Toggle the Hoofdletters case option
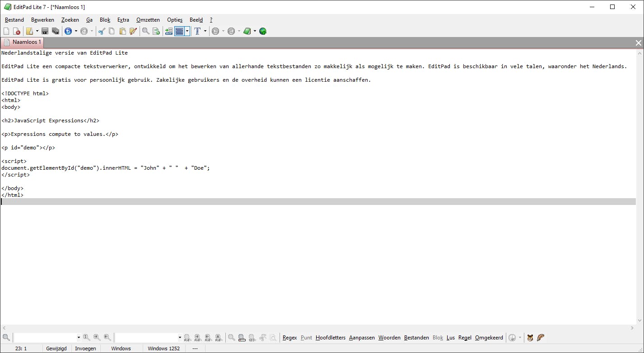 point(331,338)
